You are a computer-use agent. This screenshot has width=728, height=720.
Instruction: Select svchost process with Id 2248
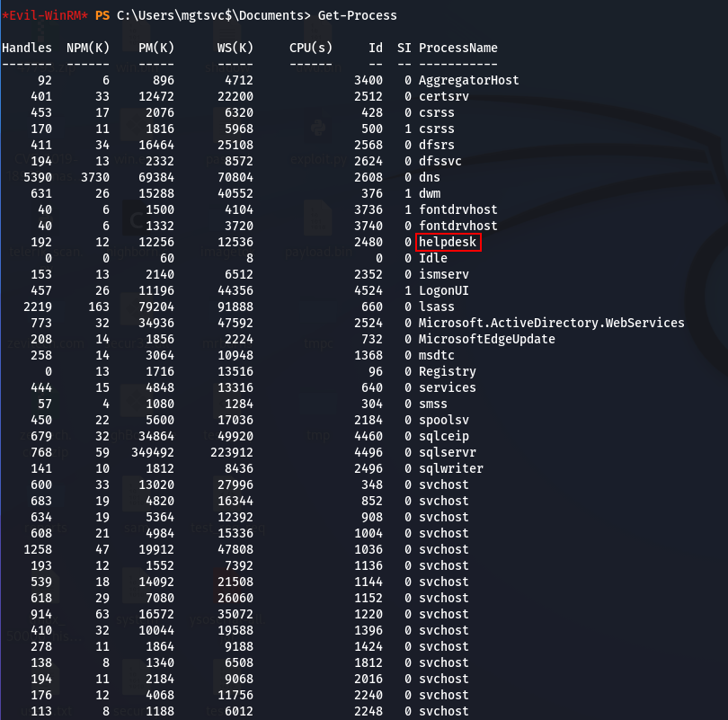[x=443, y=711]
